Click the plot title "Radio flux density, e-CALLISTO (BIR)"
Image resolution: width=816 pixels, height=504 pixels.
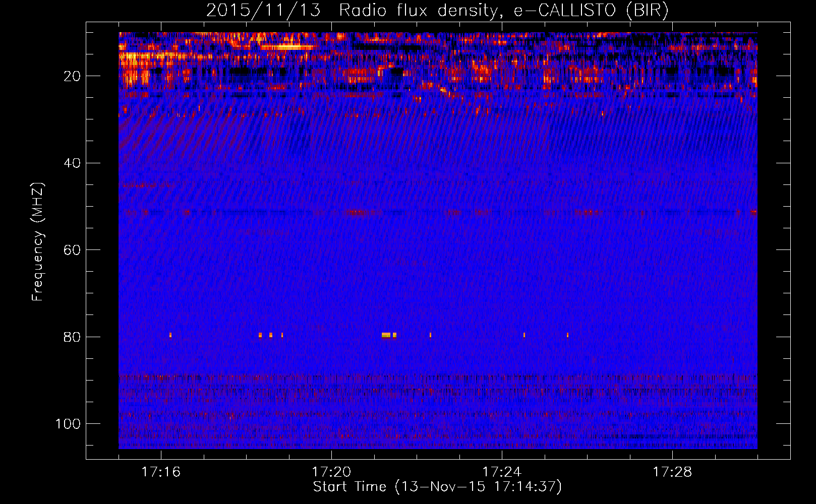coord(503,11)
